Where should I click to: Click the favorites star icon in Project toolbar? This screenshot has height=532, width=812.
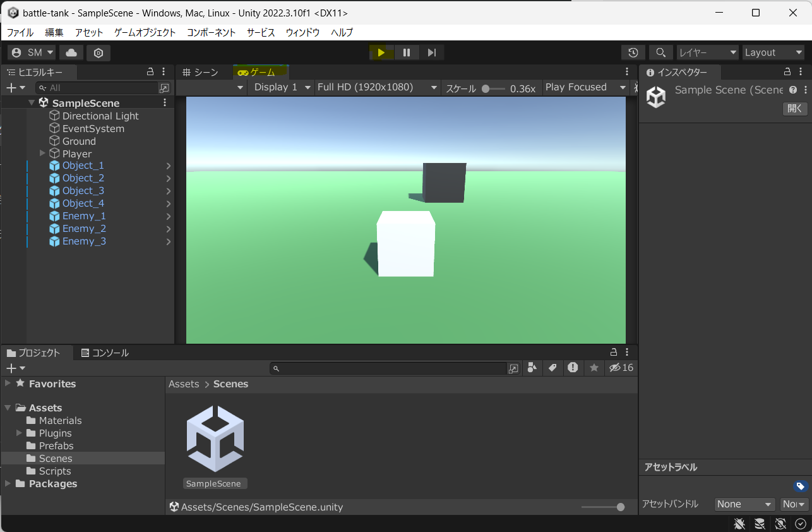[594, 368]
